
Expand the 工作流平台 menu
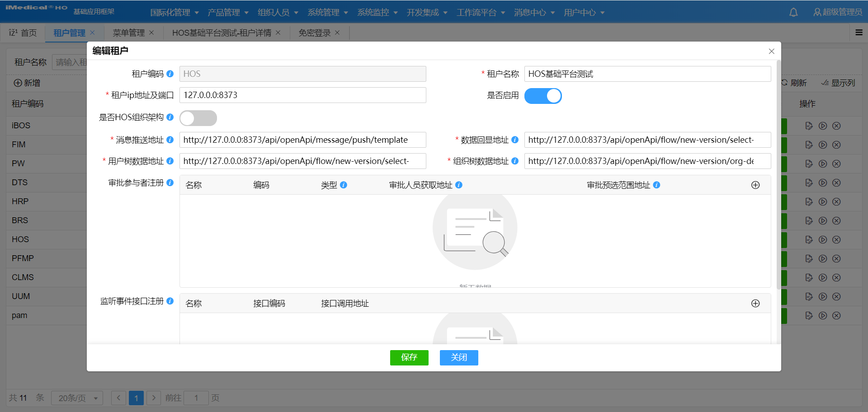coord(481,12)
